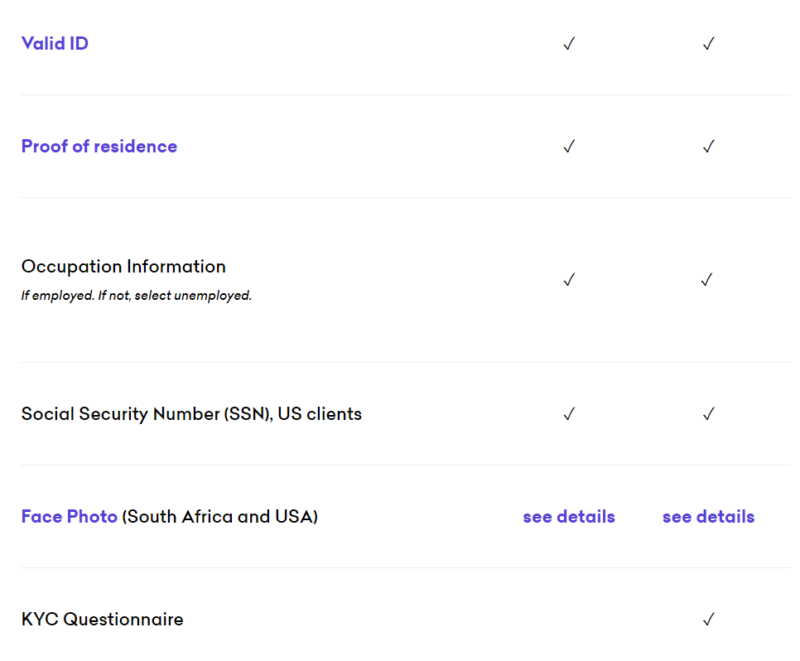800x661 pixels.
Task: Click first checkmark in Social Security Number row
Action: click(x=569, y=414)
